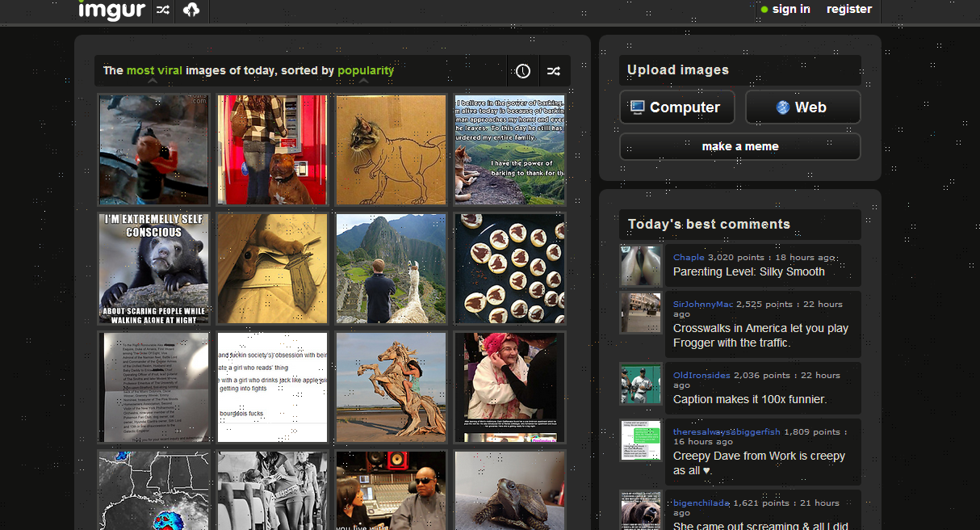The image size is (980, 530).
Task: Click OldIronsides' '2,036 points' text
Action: pyautogui.click(x=763, y=375)
